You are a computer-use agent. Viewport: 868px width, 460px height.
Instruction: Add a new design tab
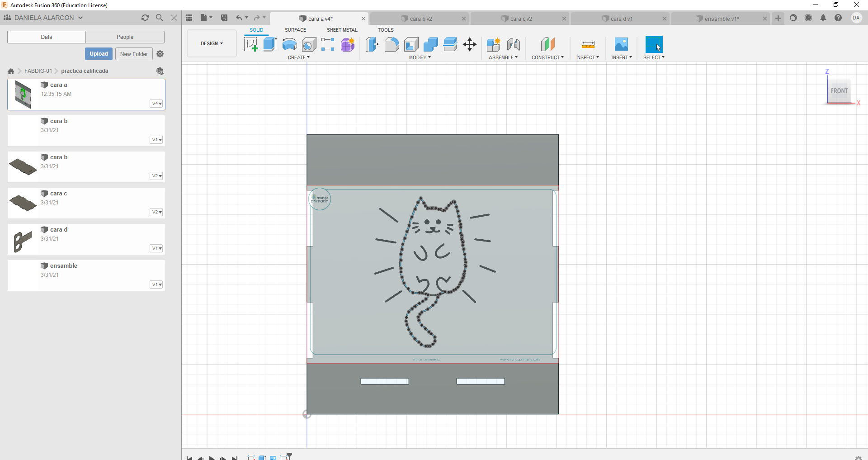click(778, 18)
